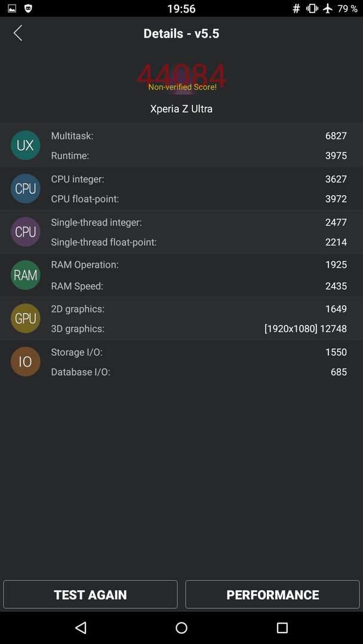The image size is (363, 644).
Task: Tap the 44084 total score
Action: (x=181, y=76)
